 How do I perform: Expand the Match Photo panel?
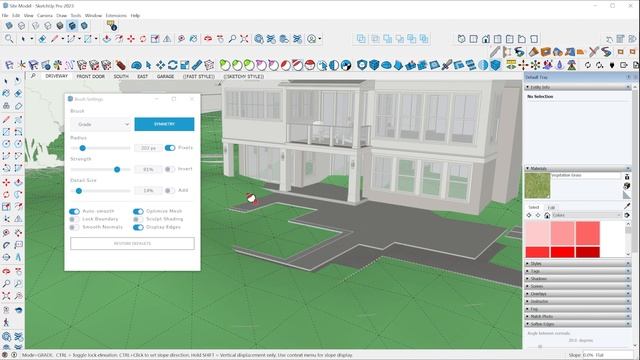tap(578, 316)
